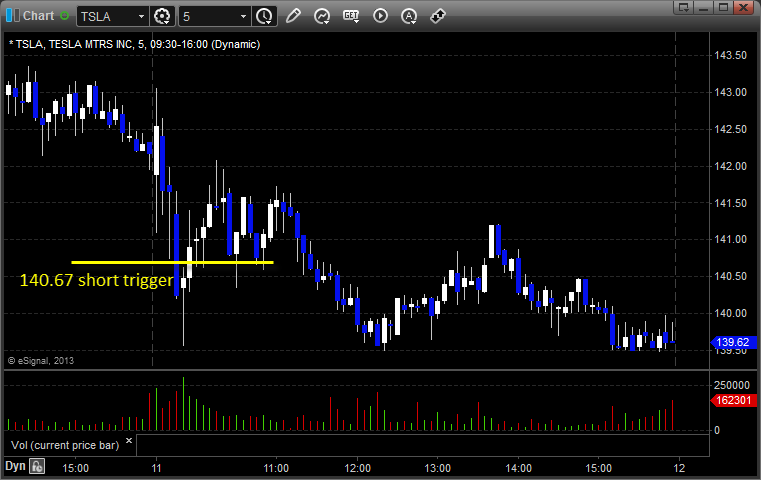The height and width of the screenshot is (480, 761).
Task: Click the 140.50 price axis label
Action: point(730,276)
